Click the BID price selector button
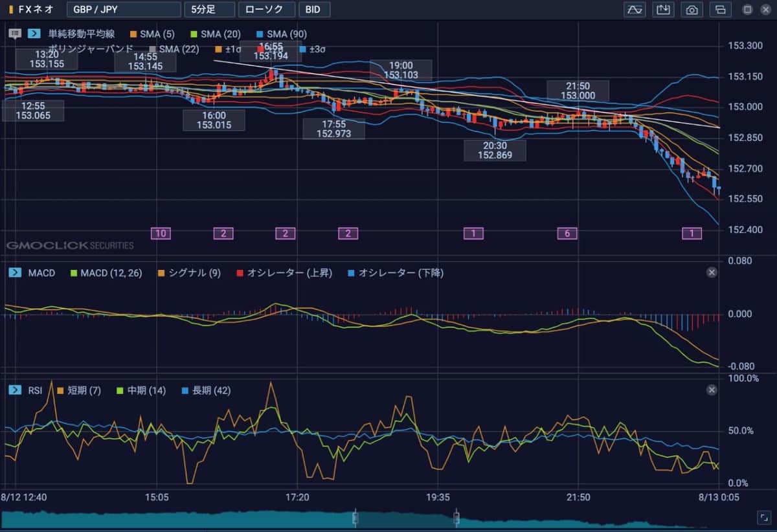 click(314, 10)
